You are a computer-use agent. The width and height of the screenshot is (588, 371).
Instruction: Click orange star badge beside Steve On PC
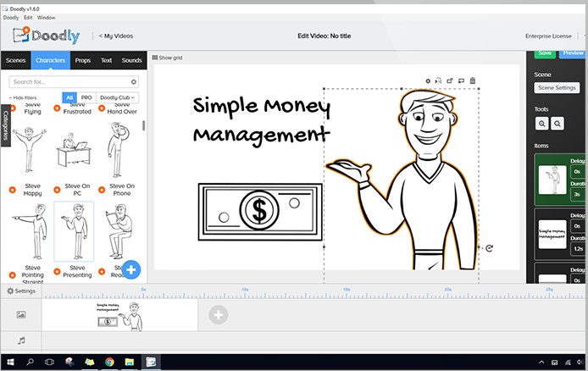(x=57, y=190)
